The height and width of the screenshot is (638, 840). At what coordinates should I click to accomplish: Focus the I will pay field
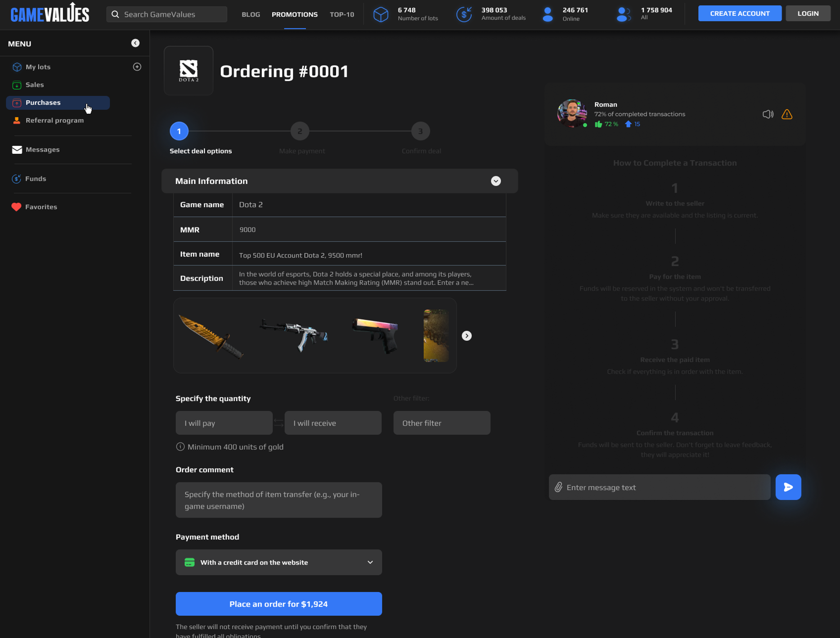pos(224,423)
